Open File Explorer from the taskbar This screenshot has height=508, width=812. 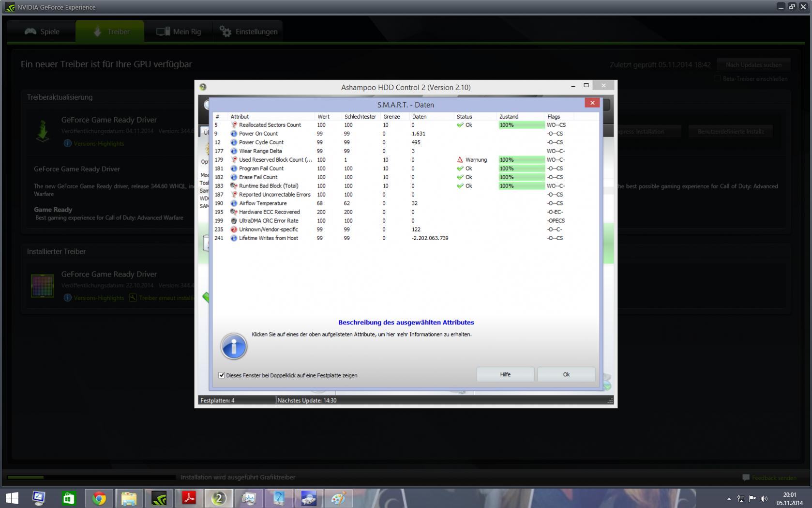(129, 498)
